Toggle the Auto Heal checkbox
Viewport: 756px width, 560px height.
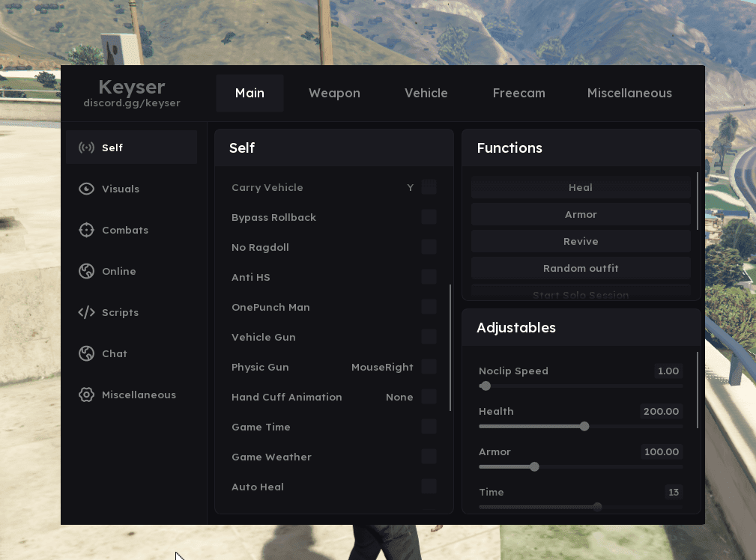429,487
